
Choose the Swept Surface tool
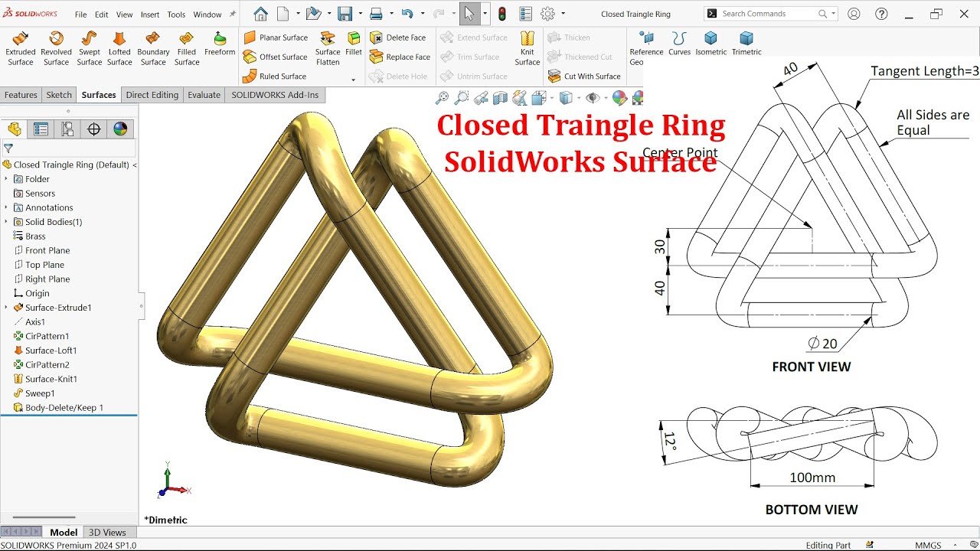[x=89, y=48]
